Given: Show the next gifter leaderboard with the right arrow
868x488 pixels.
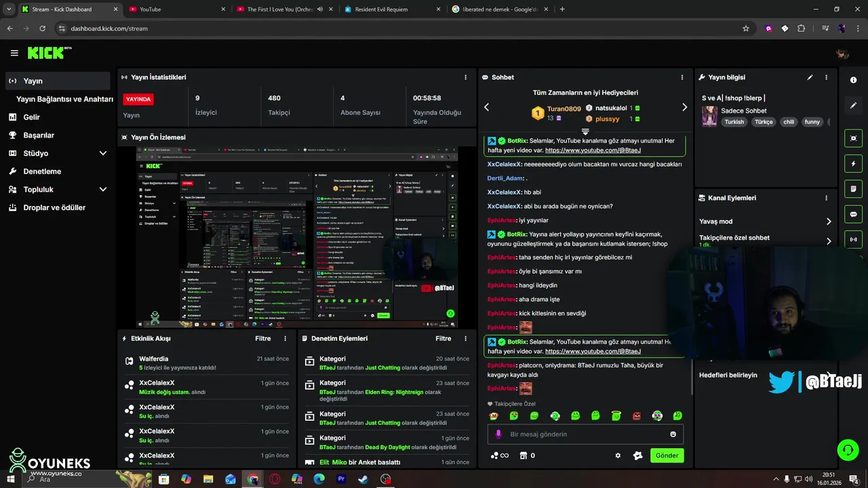Looking at the screenshot, I should point(684,107).
